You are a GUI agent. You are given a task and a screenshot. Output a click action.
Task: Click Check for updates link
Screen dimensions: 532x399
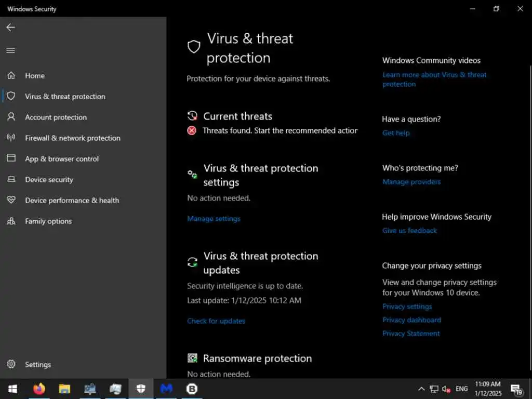pyautogui.click(x=216, y=321)
